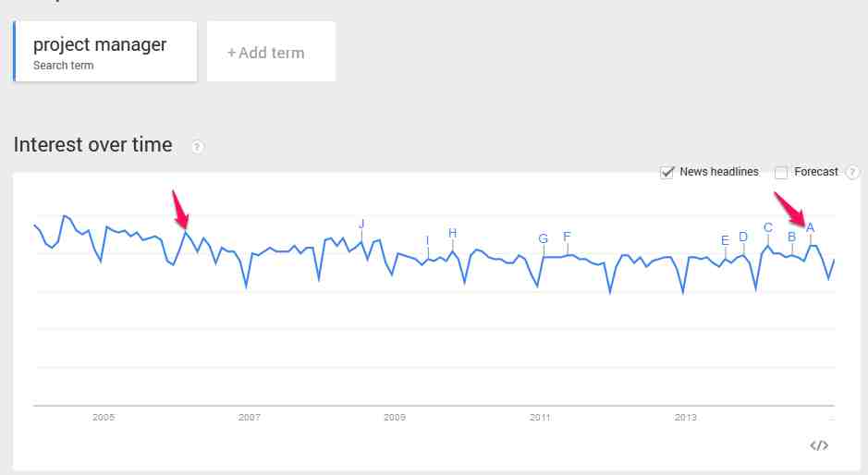Open news headline marker F

click(567, 237)
